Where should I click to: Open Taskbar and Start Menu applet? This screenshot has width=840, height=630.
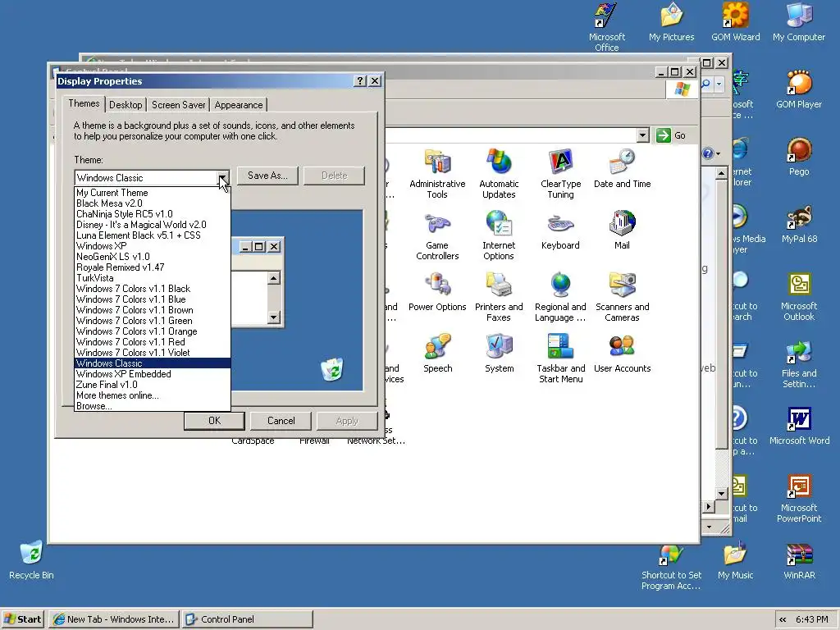coord(561,359)
